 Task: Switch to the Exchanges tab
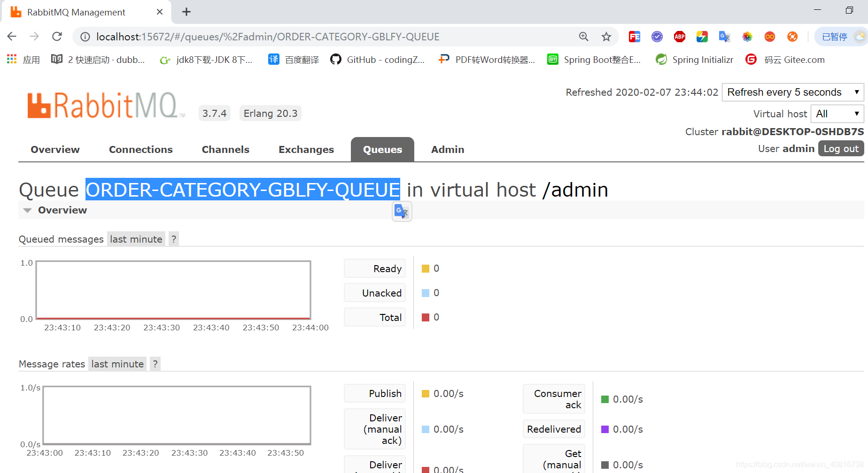click(306, 149)
